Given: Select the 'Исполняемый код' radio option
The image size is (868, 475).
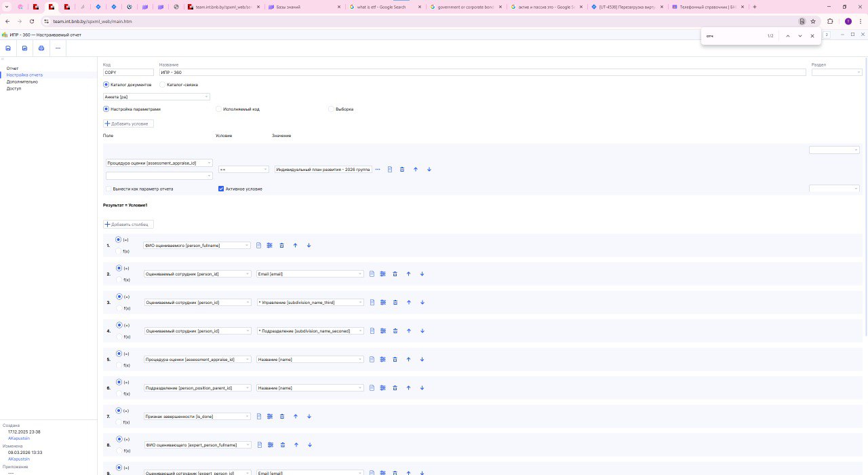Looking at the screenshot, I should click(218, 109).
